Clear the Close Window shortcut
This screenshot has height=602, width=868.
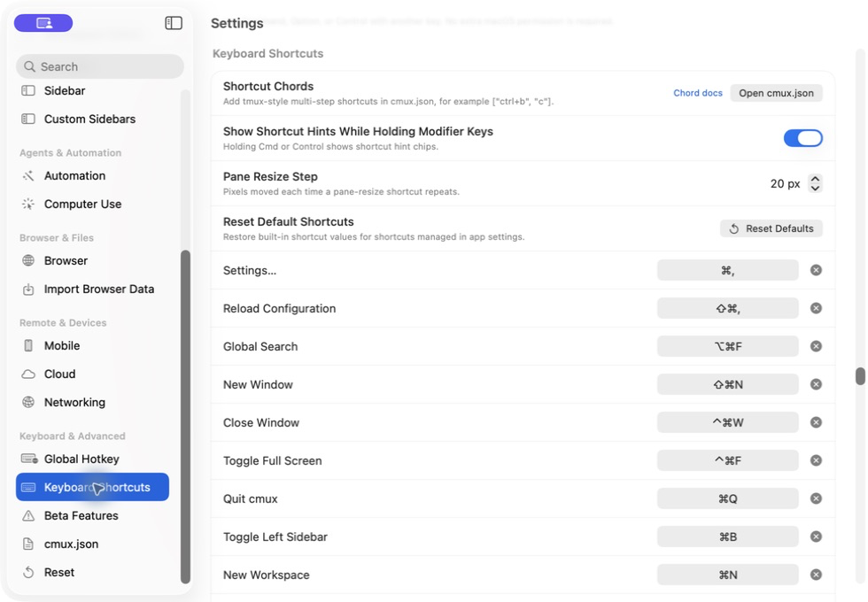click(x=816, y=423)
